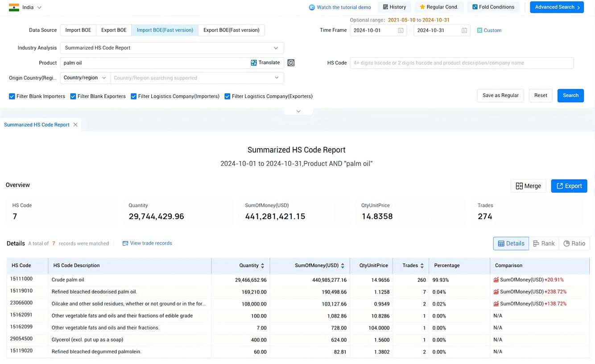This screenshot has width=595, height=364.
Task: Click the end date calendar icon
Action: (464, 30)
